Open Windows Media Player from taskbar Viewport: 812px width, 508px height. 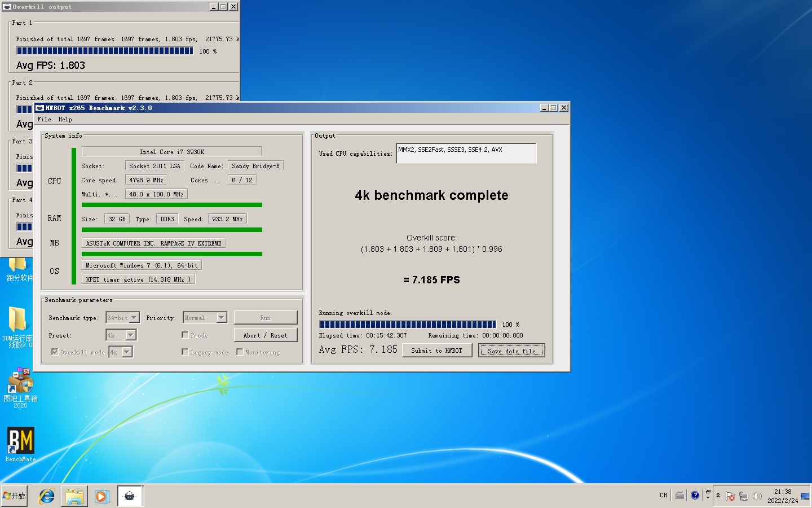101,496
